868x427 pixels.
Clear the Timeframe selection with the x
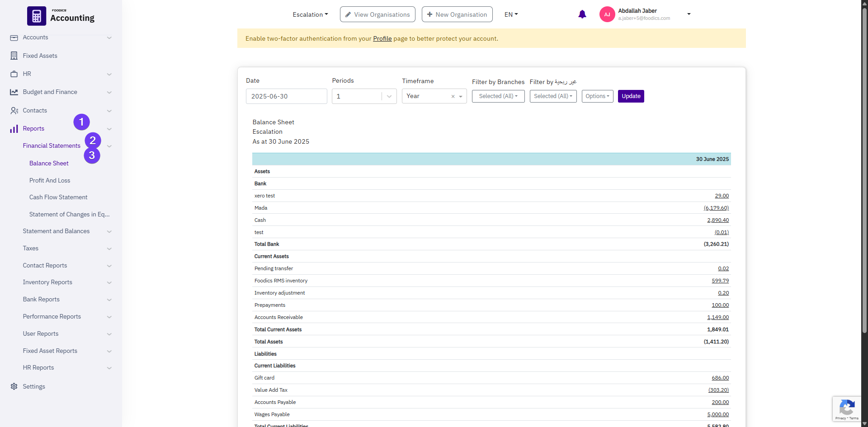(453, 96)
